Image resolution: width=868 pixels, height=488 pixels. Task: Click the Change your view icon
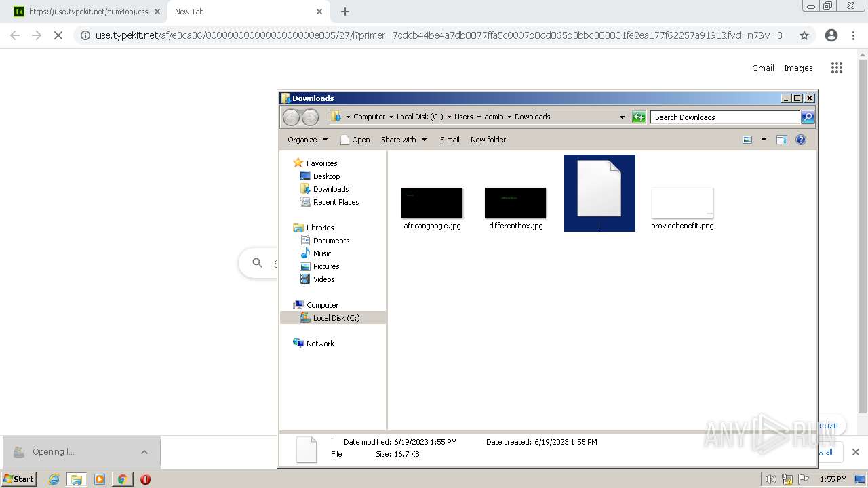(x=747, y=140)
